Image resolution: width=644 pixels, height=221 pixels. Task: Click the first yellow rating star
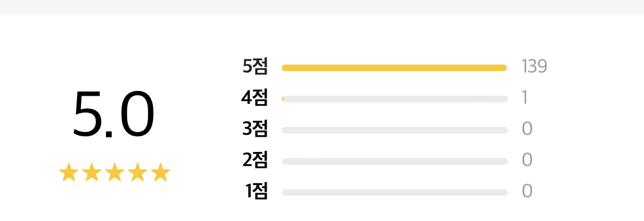(69, 173)
